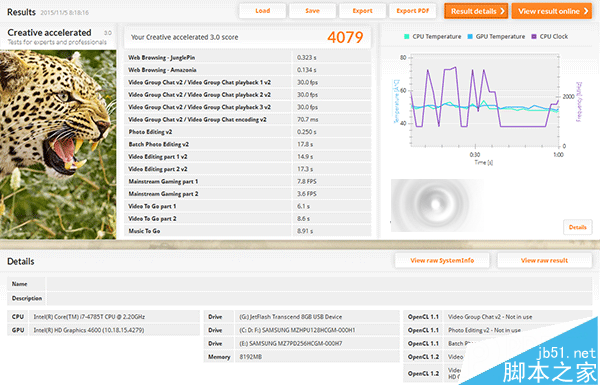Select the Photo Editing v2 result row
Image resolution: width=600 pixels, height=387 pixels.
248,132
